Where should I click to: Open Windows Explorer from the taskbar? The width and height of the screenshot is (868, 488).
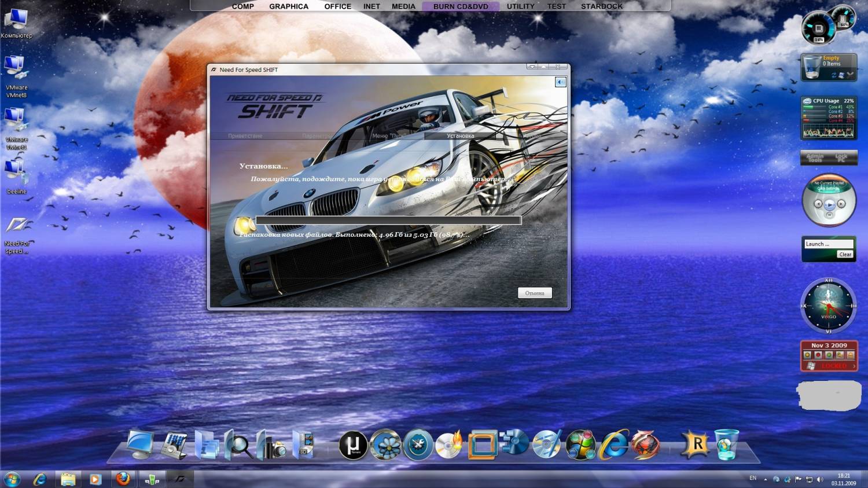click(68, 479)
